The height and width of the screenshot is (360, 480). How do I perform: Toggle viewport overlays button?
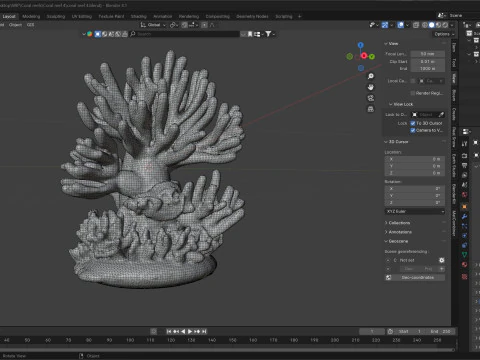(401, 25)
